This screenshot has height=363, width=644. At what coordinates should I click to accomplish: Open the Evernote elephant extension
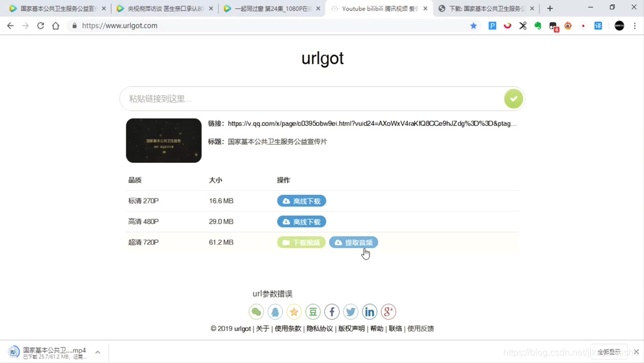click(x=537, y=26)
